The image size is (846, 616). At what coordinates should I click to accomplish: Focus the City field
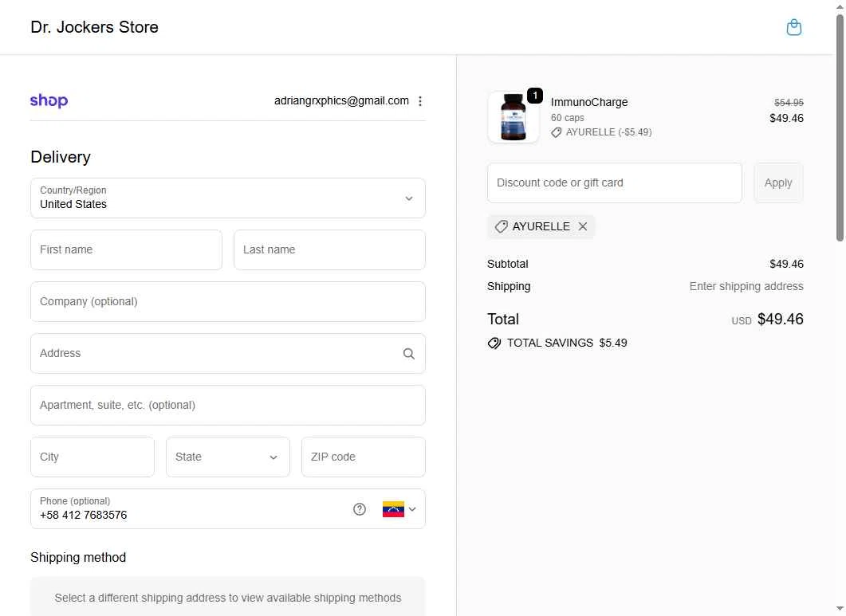point(92,457)
